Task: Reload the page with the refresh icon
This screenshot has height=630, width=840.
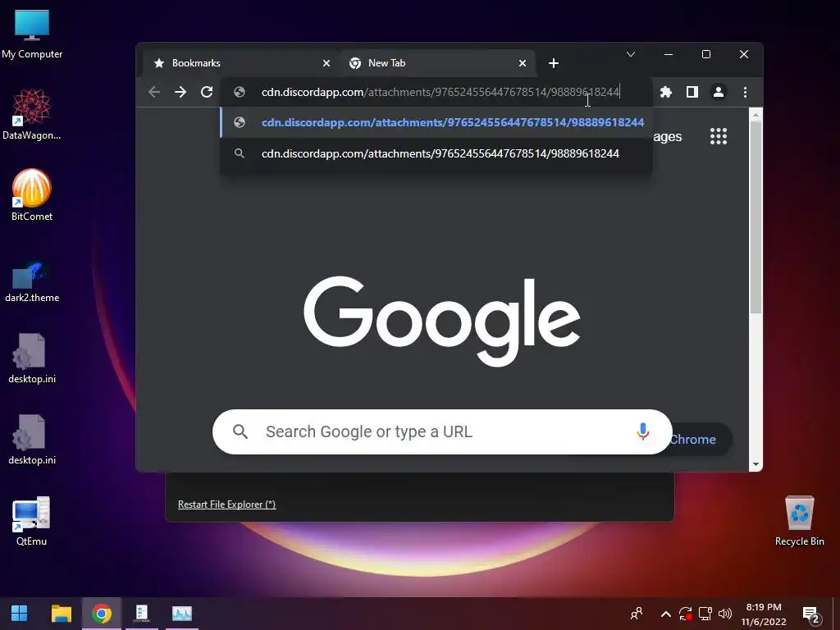Action: [x=207, y=92]
